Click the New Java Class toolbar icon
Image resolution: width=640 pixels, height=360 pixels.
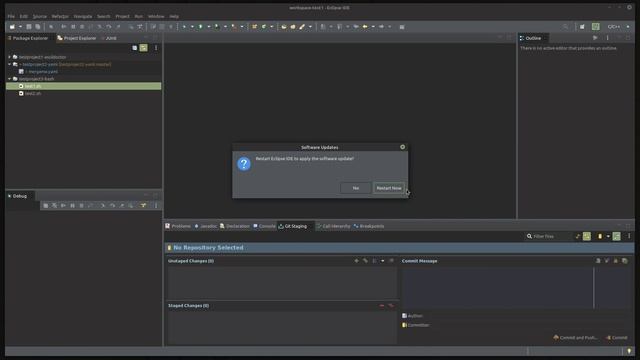264,27
